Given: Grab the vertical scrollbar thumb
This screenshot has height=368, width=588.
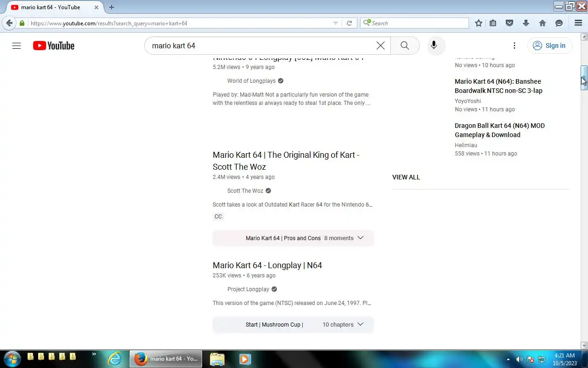Looking at the screenshot, I should coord(584,77).
